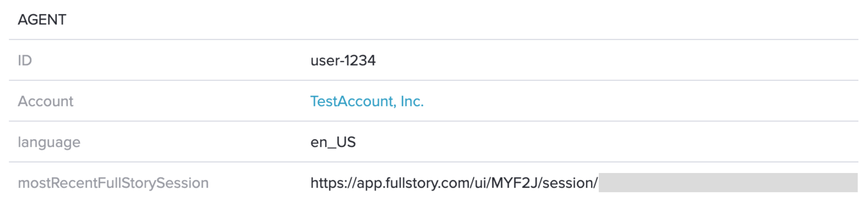Image resolution: width=868 pixels, height=208 pixels.
Task: Click the FullStory session URL
Action: 454,183
